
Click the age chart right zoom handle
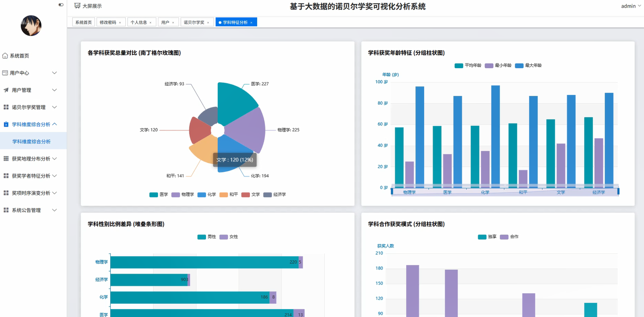(618, 192)
